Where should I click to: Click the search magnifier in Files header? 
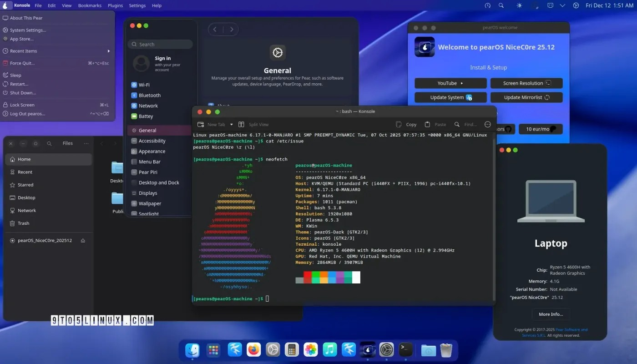(x=49, y=143)
